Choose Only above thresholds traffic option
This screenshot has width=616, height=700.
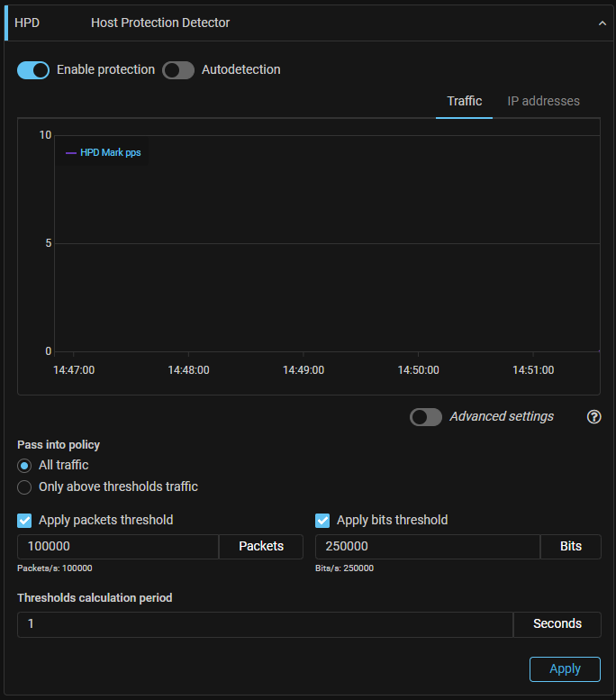pyautogui.click(x=25, y=487)
